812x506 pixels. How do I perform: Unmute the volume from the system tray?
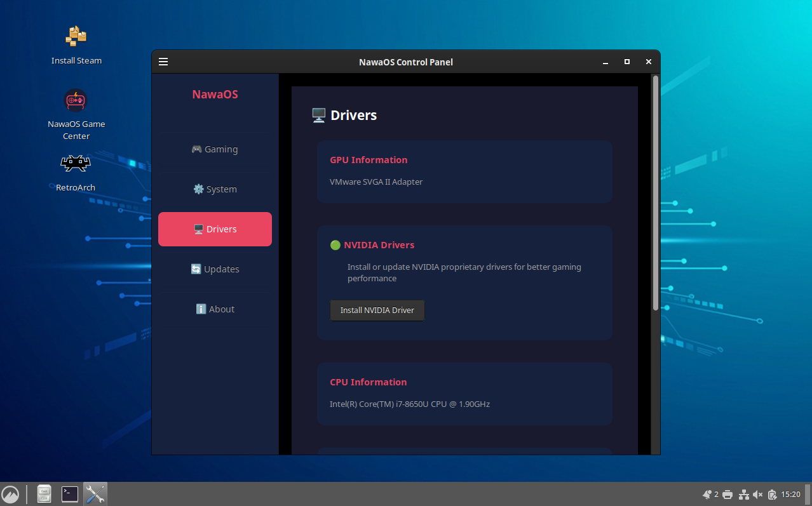[759, 494]
